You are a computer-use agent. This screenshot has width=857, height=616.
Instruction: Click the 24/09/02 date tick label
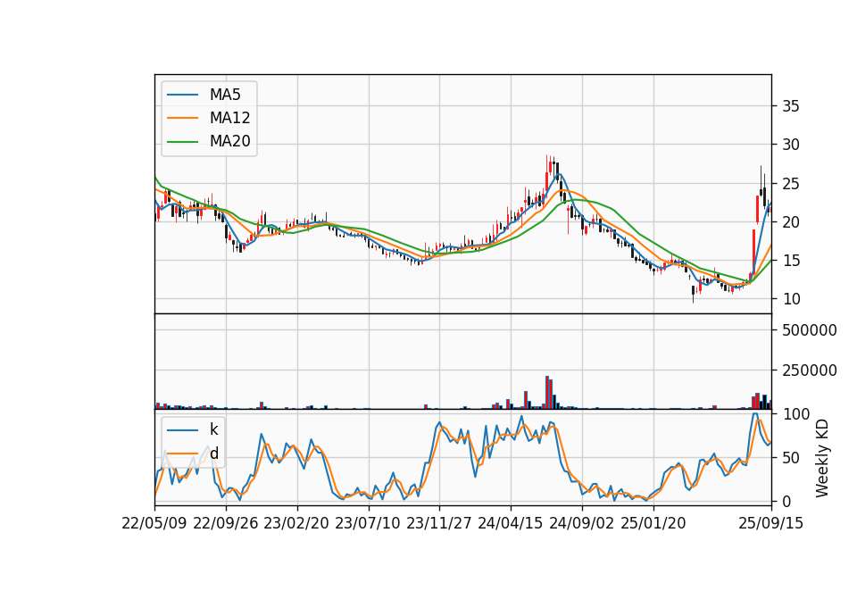581,523
